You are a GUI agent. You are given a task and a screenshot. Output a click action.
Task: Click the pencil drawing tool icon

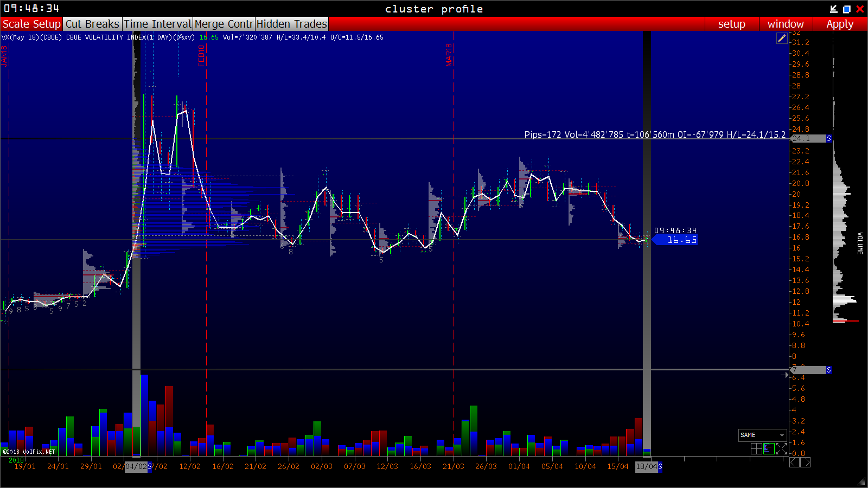click(x=782, y=38)
